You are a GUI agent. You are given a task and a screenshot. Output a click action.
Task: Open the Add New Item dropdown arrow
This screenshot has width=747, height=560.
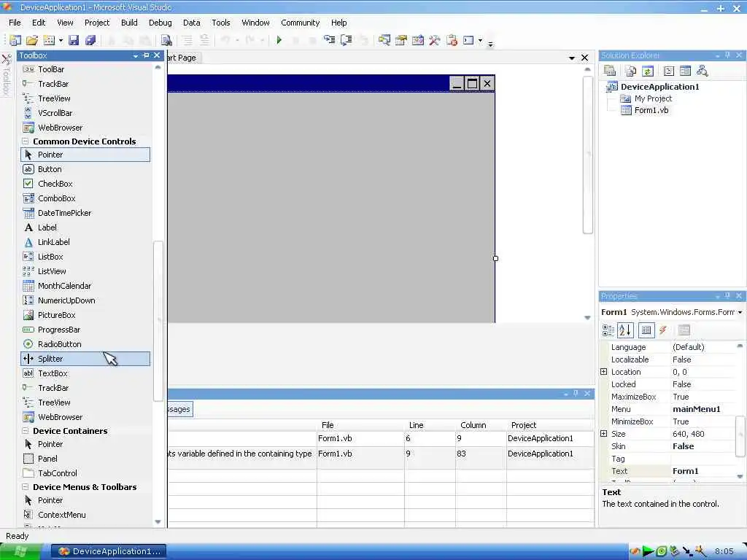61,41
